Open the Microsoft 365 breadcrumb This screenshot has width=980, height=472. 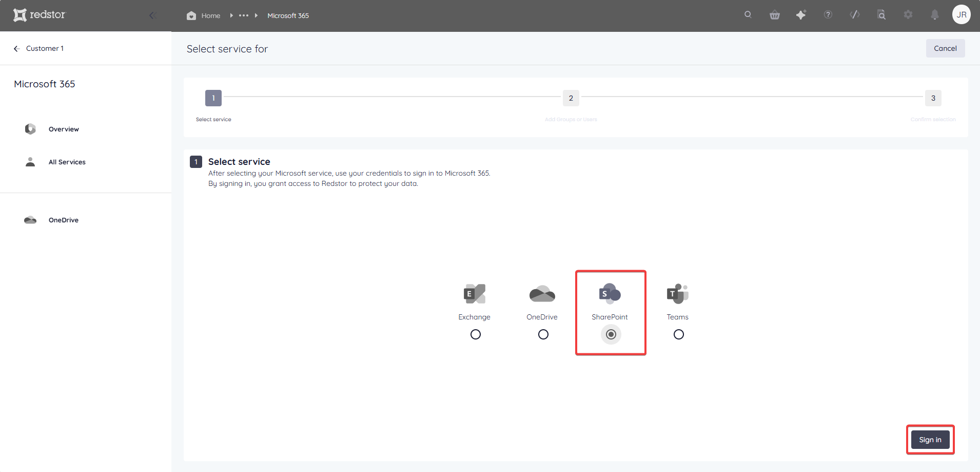(x=288, y=16)
